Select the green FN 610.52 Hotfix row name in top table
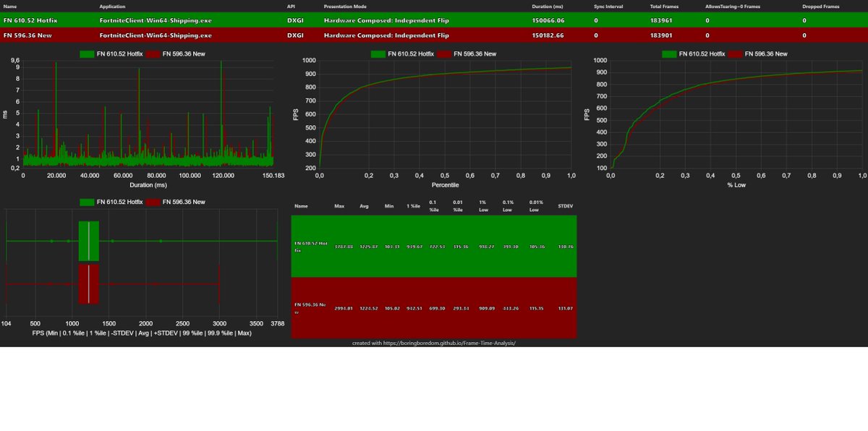Screen dimensions: 868x431 tap(30, 20)
